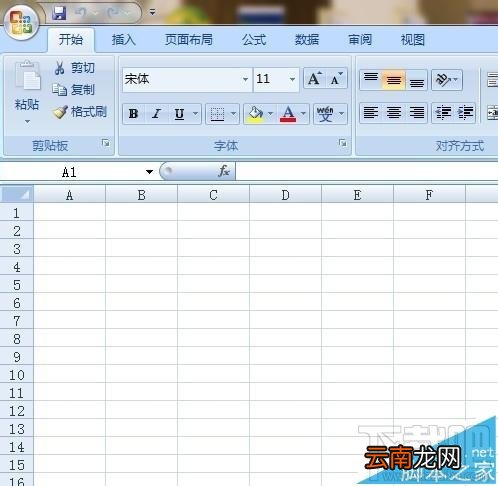This screenshot has width=498, height=486.
Task: Click the Select All corner triangle
Action: tap(17, 194)
